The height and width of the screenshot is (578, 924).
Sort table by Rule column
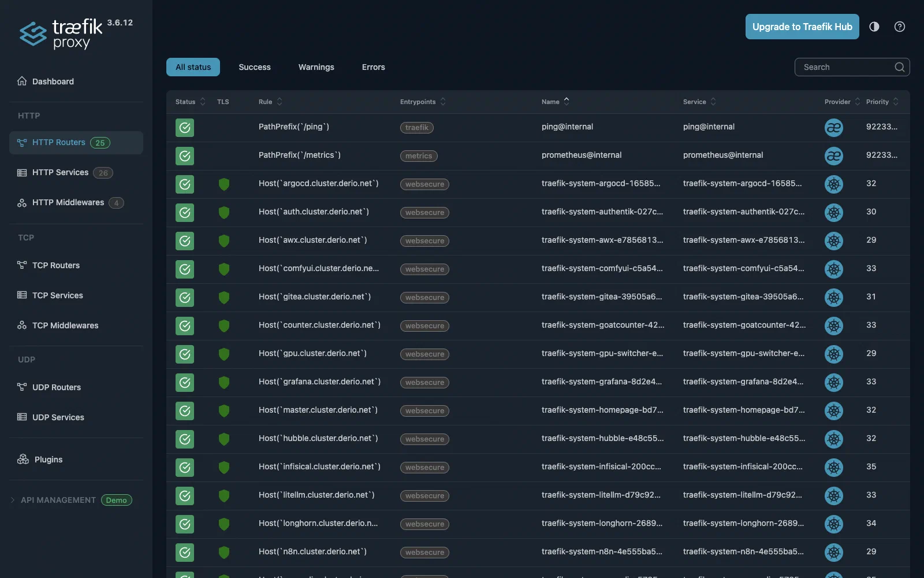coord(270,102)
